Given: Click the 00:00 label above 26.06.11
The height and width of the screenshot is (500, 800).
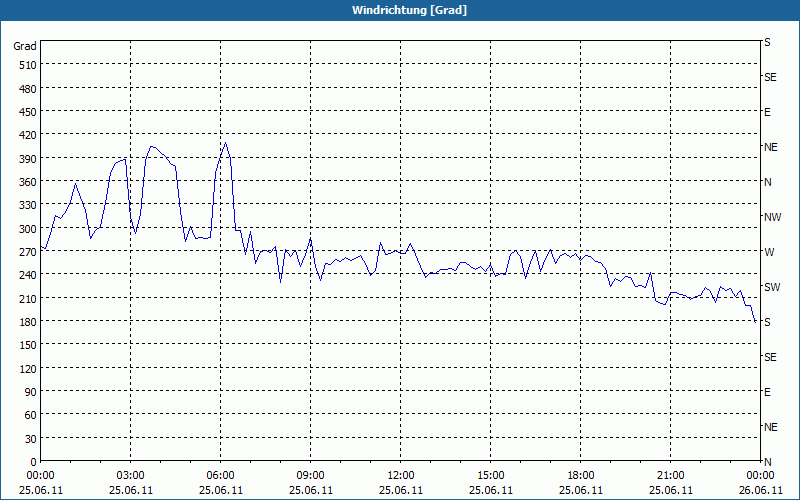Looking at the screenshot, I should [760, 476].
